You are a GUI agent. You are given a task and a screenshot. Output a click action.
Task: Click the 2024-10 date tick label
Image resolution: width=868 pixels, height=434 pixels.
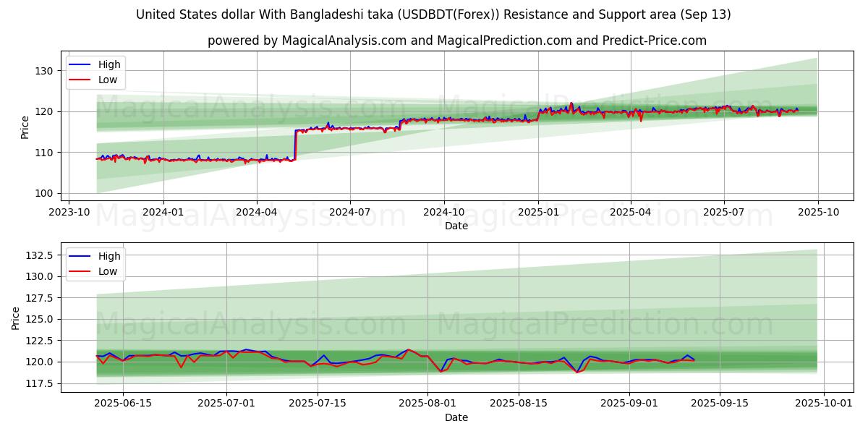pos(443,212)
